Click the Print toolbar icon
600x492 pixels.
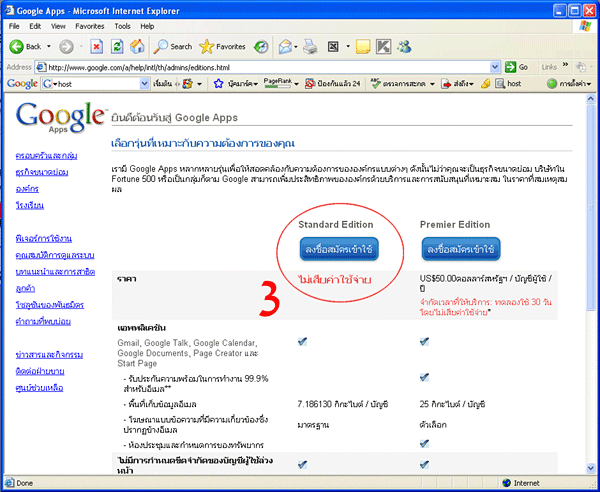311,46
